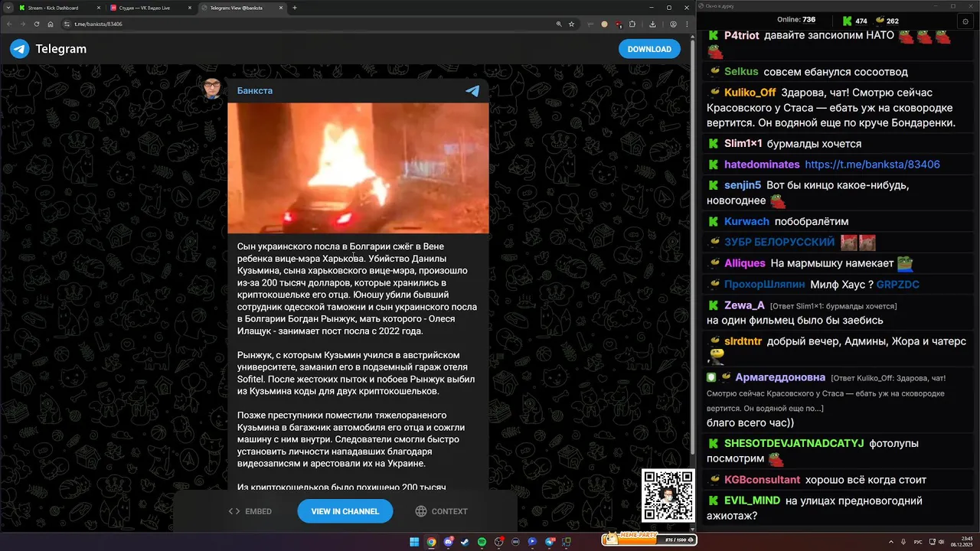
Task: Click username Армагеддоновна in chat
Action: [780, 377]
